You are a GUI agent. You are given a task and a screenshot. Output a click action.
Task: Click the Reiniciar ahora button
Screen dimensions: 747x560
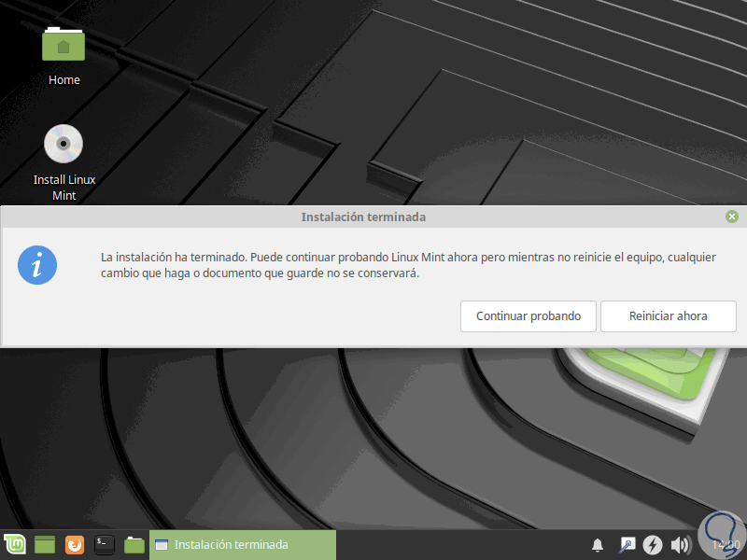[x=669, y=316]
